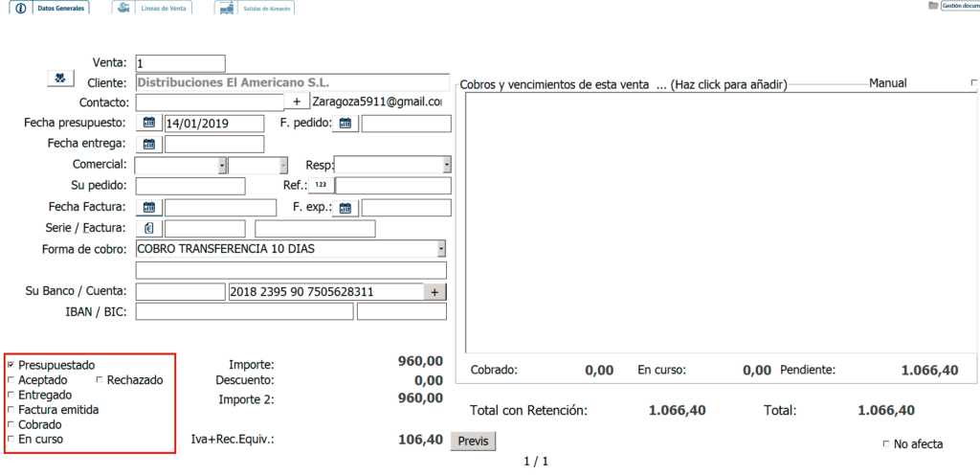Open calendar next to Fecha Factura
Screen dimensions: 980x476
pyautogui.click(x=149, y=208)
